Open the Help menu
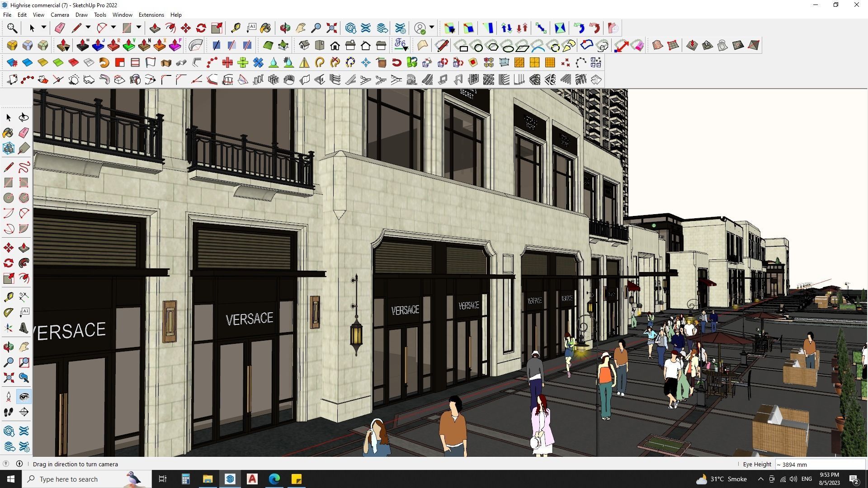Viewport: 868px width, 488px height. coord(176,15)
